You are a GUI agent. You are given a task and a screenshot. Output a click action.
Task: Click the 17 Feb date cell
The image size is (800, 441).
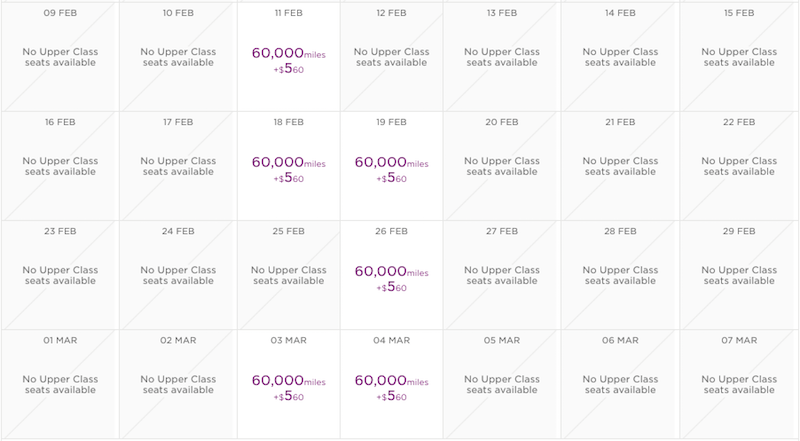pos(178,166)
